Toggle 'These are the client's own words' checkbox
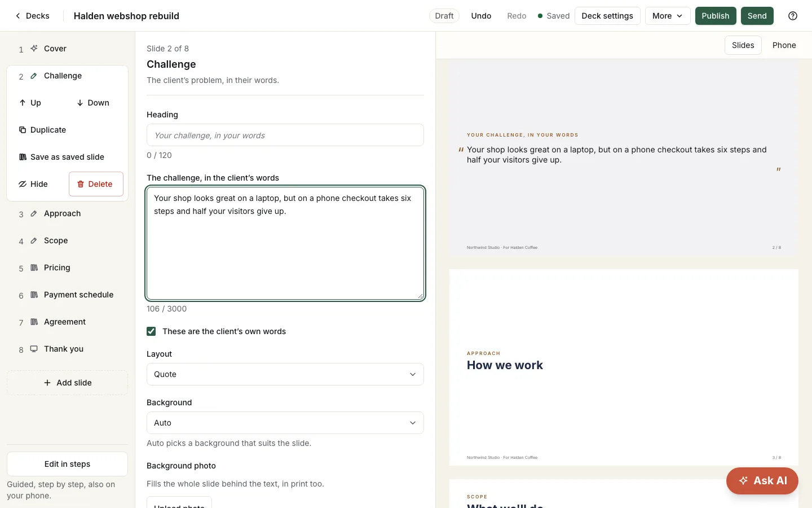This screenshot has width=812, height=508. [151, 331]
